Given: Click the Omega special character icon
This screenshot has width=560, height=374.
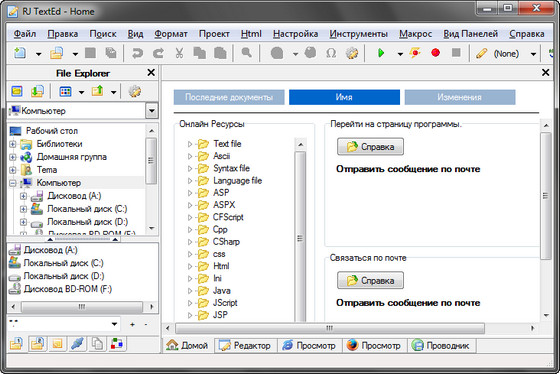Looking at the screenshot, I should [x=331, y=53].
